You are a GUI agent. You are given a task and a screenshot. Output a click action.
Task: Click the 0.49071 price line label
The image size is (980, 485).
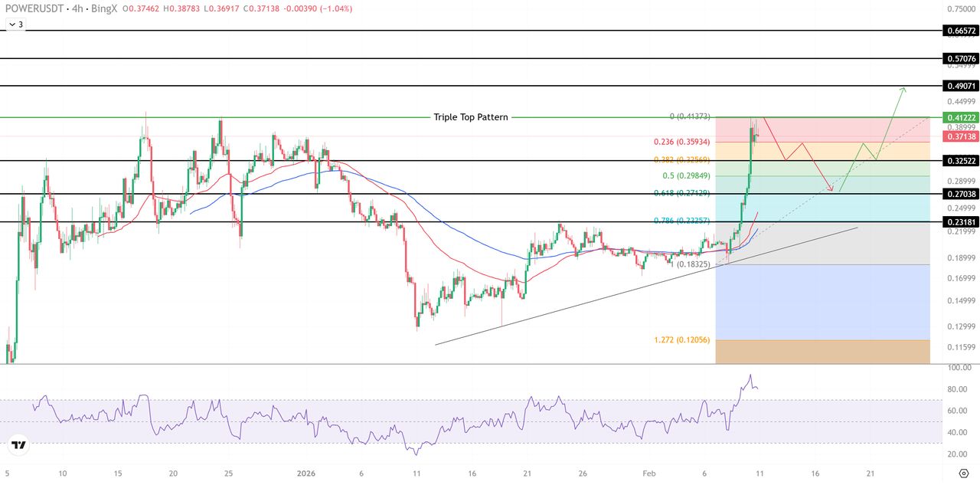point(961,86)
